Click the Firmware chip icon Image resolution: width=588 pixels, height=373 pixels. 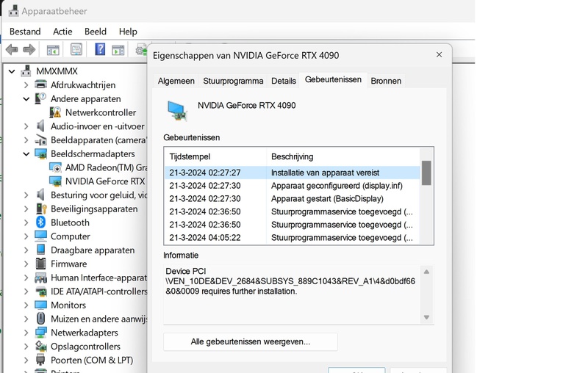pyautogui.click(x=41, y=264)
